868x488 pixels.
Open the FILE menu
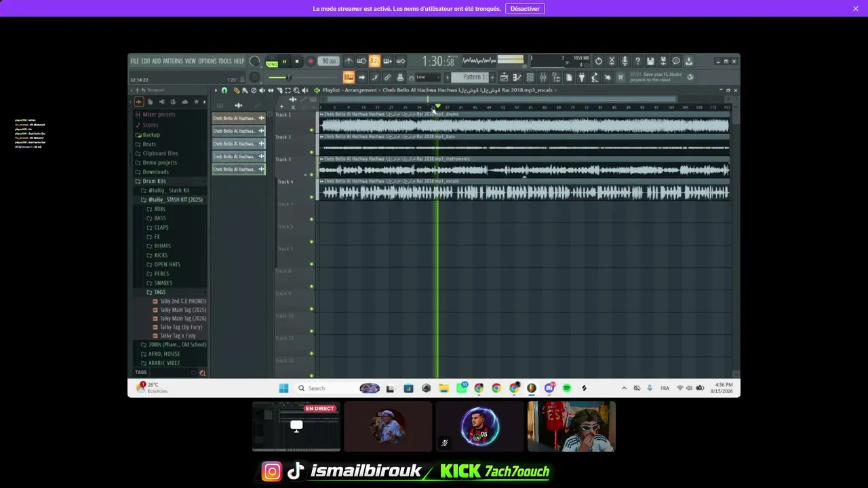click(x=134, y=61)
